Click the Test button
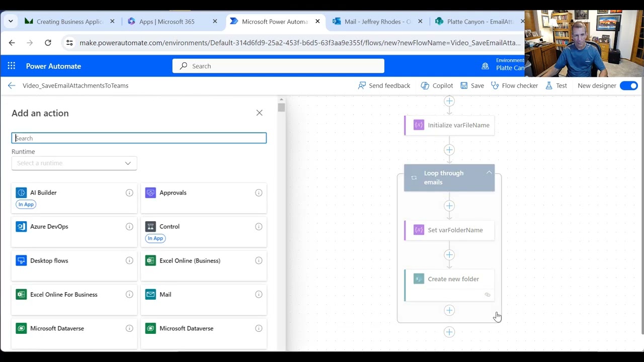 click(556, 85)
